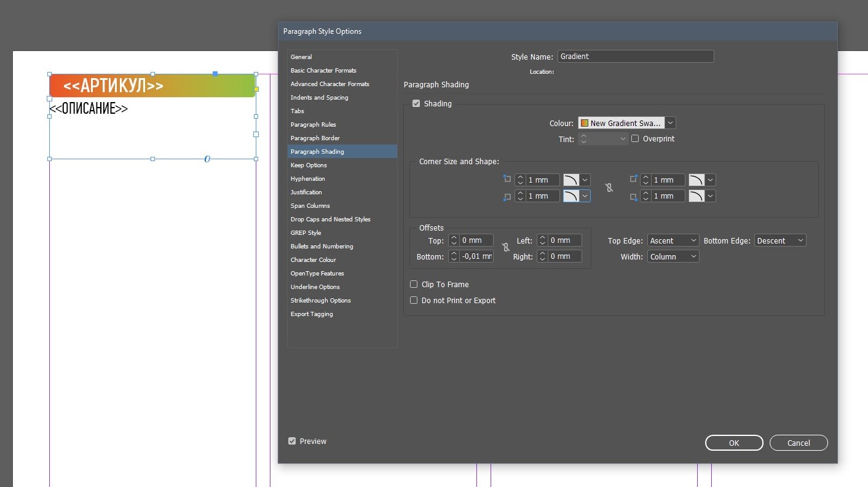Click the top-right corner indicator icon

pyautogui.click(x=634, y=179)
